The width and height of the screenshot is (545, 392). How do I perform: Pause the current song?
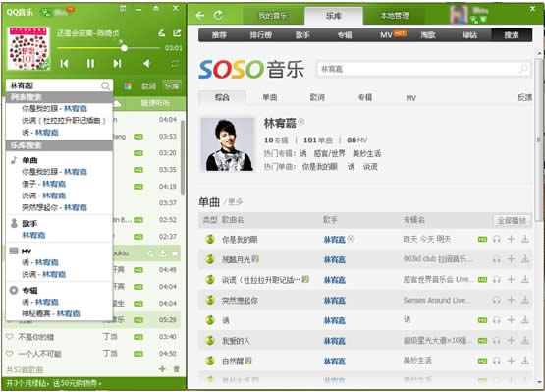[90, 63]
